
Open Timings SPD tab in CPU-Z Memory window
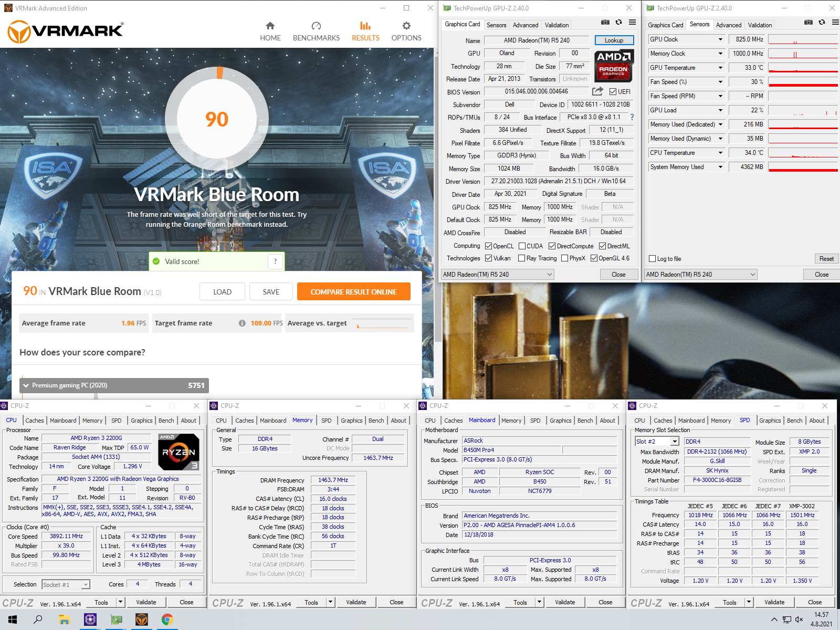(326, 421)
